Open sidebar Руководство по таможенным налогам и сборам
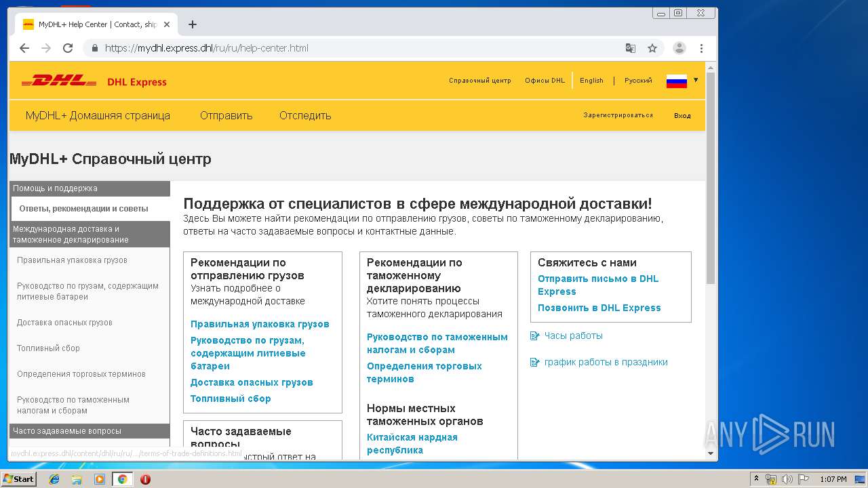The image size is (868, 488). click(x=73, y=405)
